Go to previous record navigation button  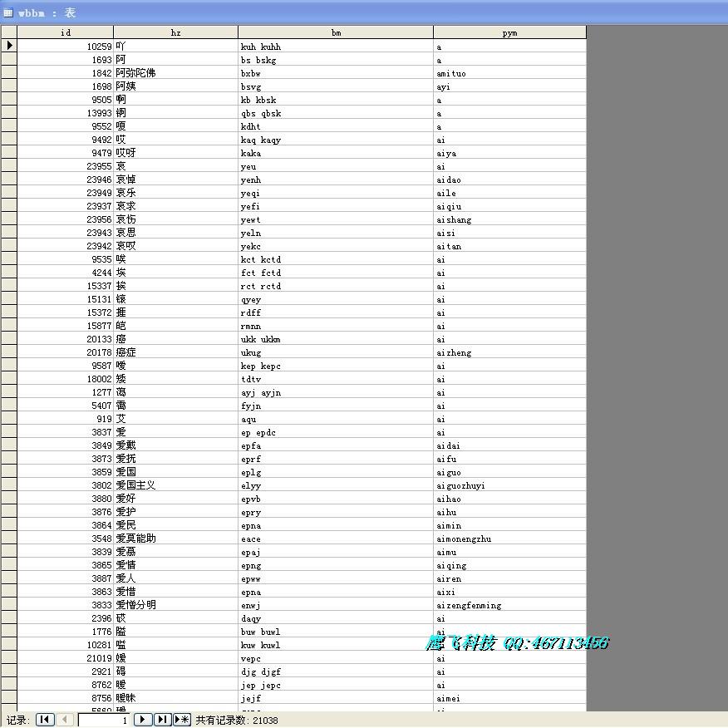pyautogui.click(x=65, y=720)
